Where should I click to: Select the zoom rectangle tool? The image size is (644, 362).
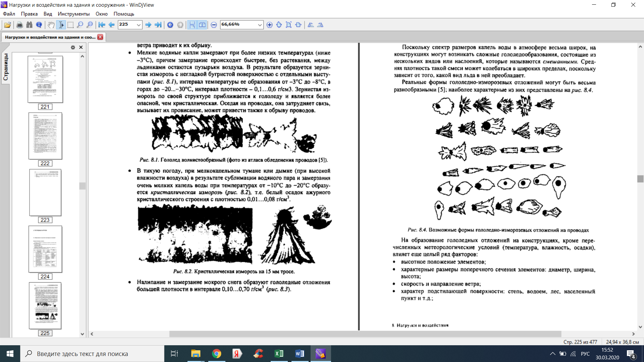coord(90,25)
